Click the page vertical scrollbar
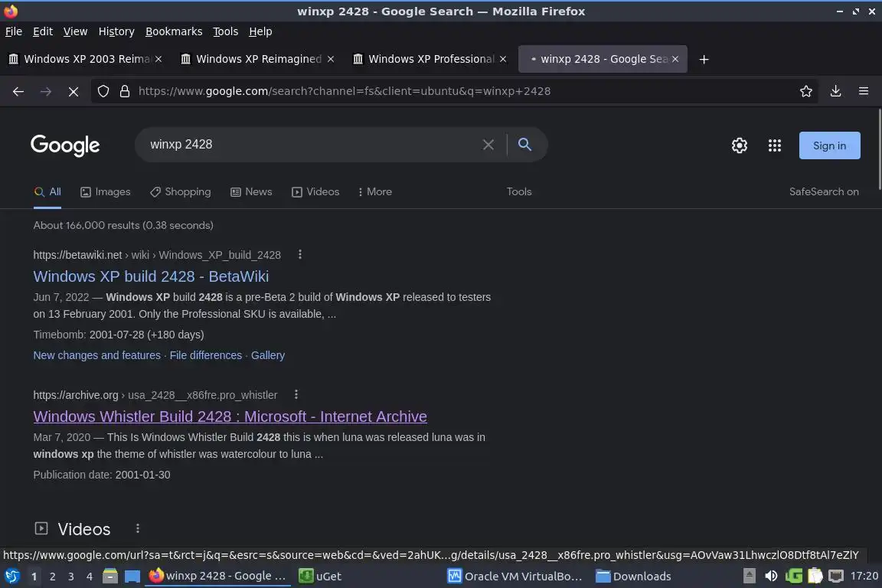This screenshot has width=882, height=588. tap(879, 150)
